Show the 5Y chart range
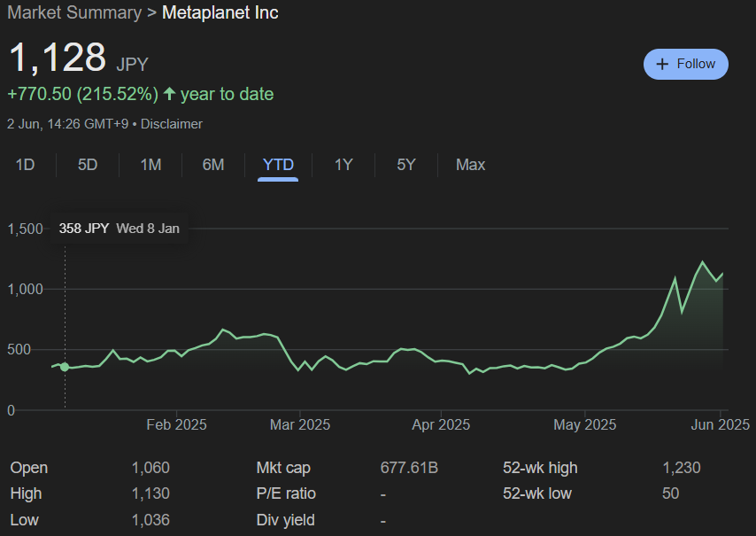The image size is (756, 536). tap(406, 165)
